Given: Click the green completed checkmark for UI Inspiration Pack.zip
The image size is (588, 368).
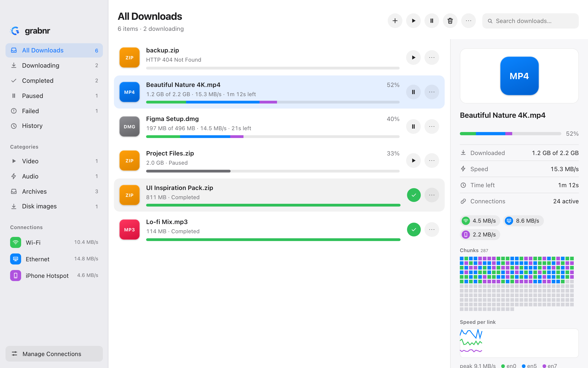Looking at the screenshot, I should [414, 195].
